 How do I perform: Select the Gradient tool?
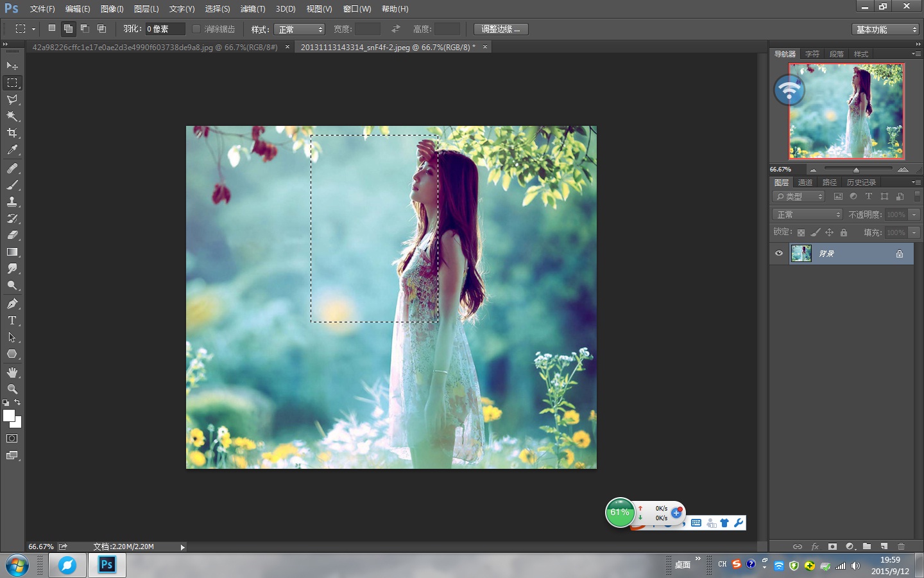[12, 252]
